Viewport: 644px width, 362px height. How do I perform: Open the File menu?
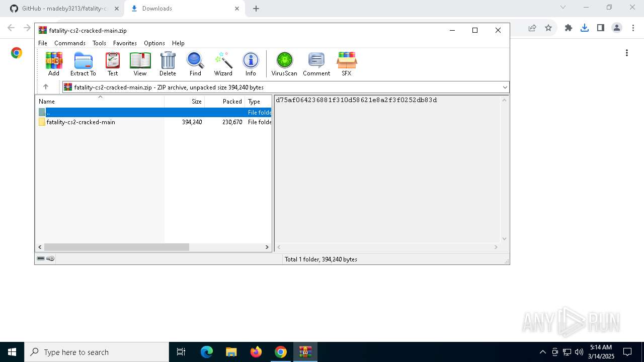(43, 43)
